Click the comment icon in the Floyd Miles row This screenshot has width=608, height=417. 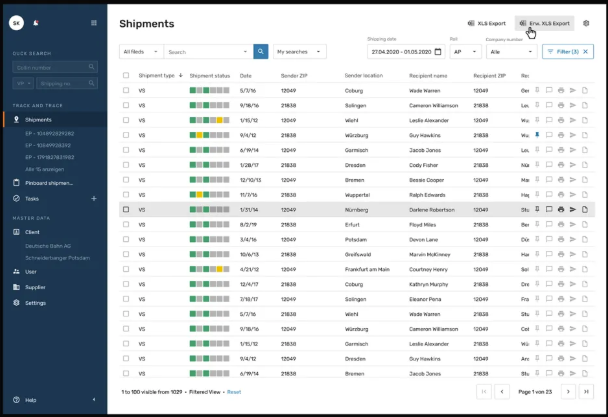coord(549,224)
